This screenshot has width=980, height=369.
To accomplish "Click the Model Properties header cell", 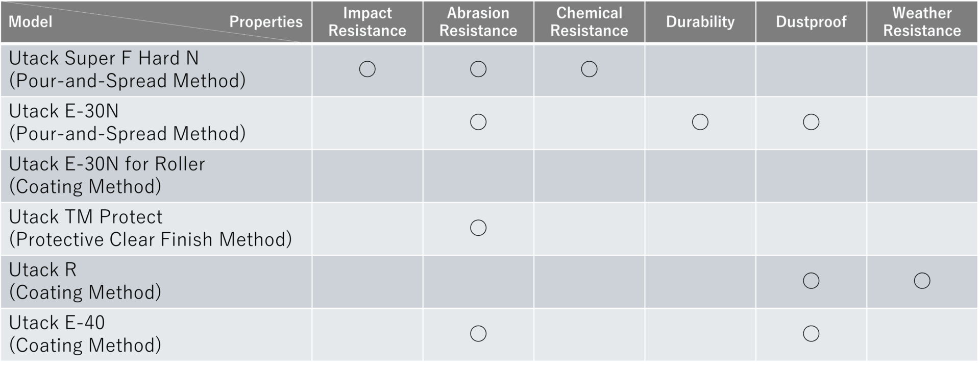I will coord(156,22).
